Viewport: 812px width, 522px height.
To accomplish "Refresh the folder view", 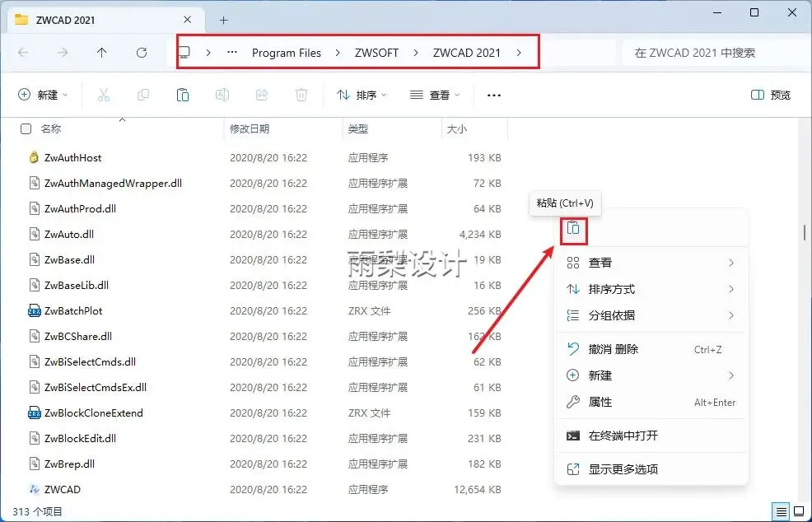I will [142, 53].
